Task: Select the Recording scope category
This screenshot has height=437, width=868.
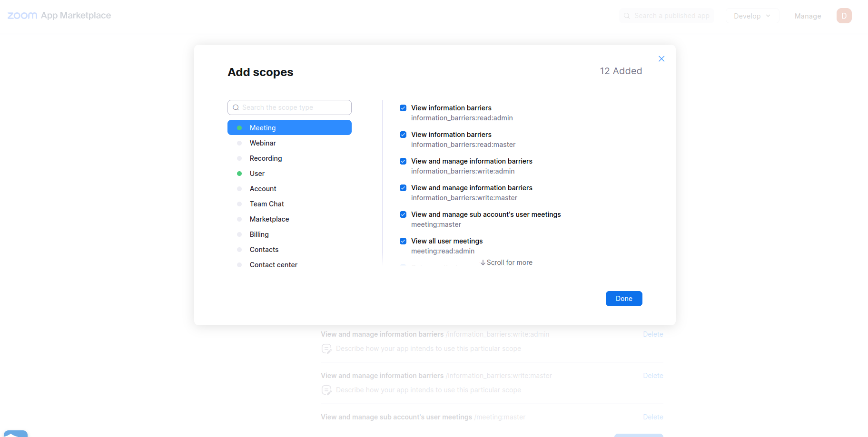Action: [266, 158]
